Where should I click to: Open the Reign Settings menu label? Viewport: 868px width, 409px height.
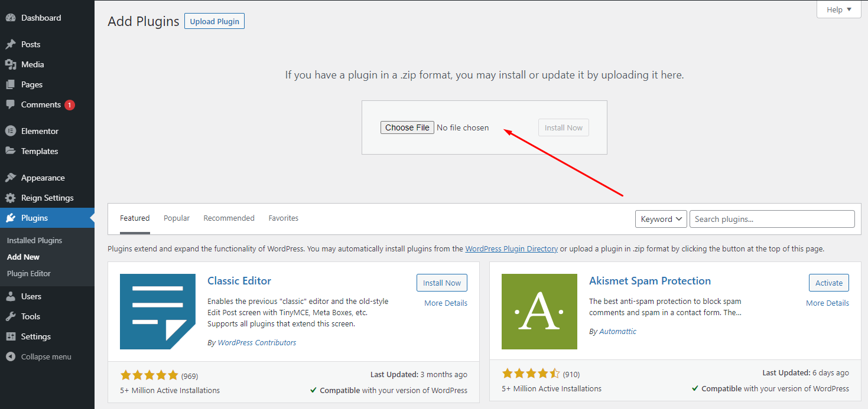[47, 198]
